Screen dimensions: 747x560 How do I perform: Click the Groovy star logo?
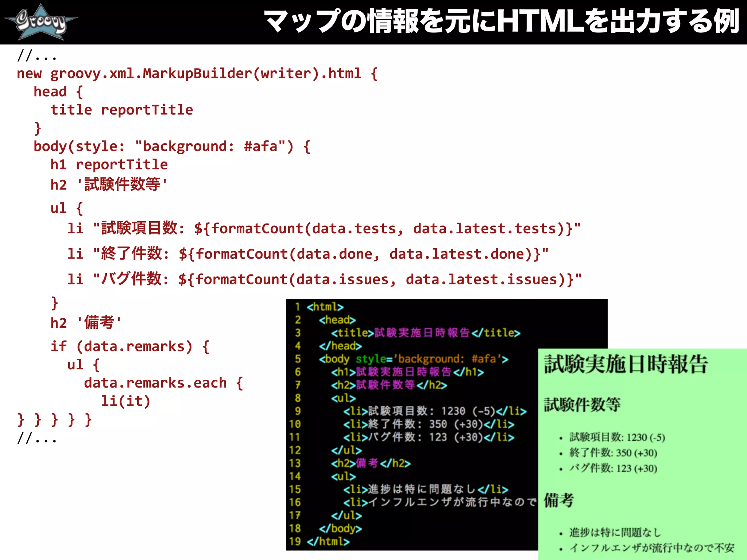[41, 22]
